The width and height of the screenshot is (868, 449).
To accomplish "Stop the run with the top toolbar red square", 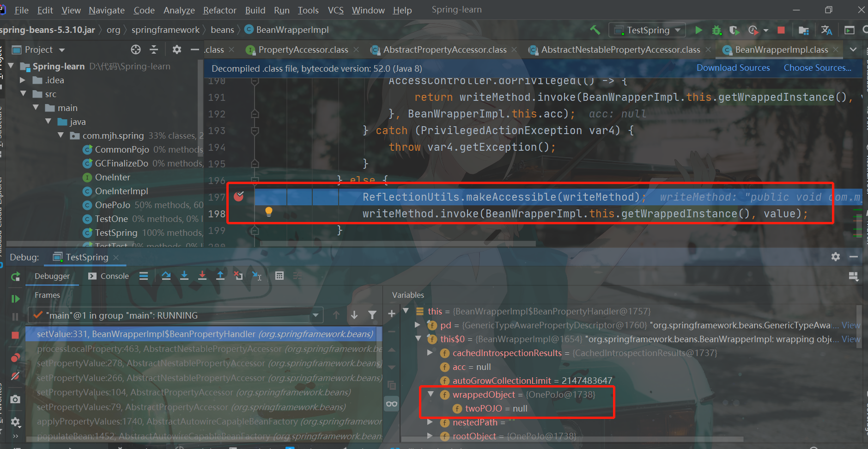I will (x=781, y=30).
